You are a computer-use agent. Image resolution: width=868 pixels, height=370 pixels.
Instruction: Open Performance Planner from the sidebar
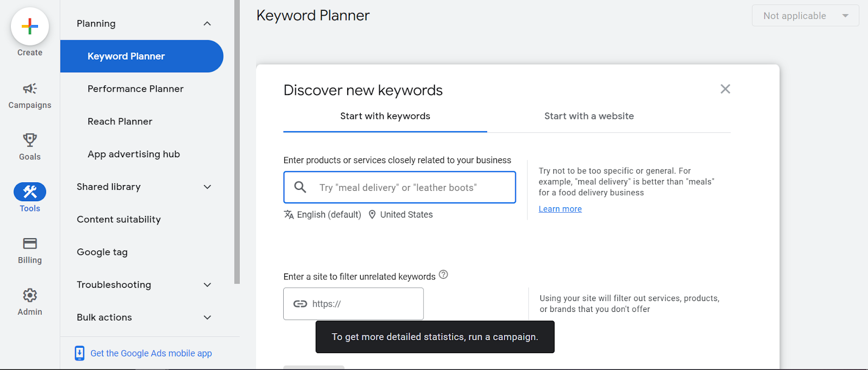coord(136,89)
